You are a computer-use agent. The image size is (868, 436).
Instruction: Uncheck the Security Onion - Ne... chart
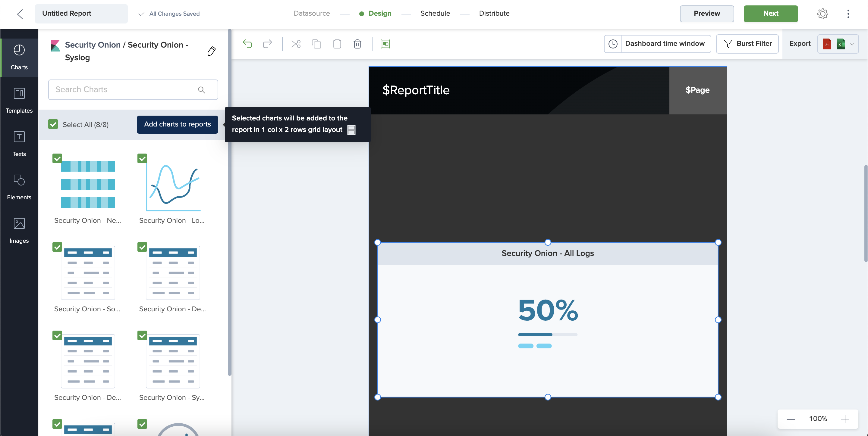[x=57, y=158]
